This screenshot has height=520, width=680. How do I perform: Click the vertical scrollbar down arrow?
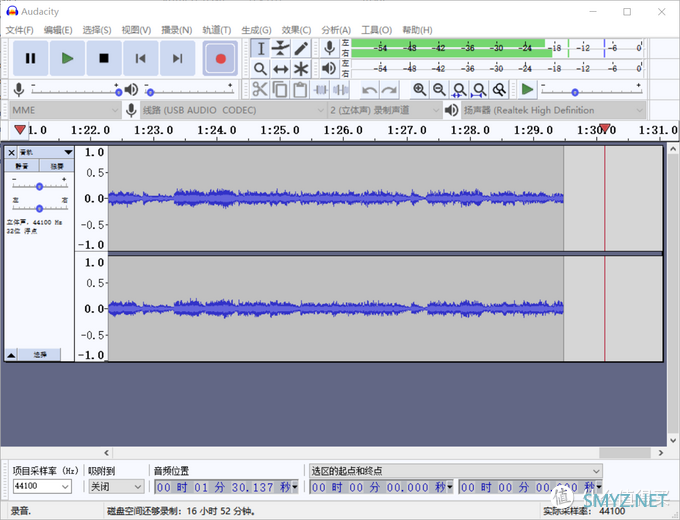(673, 441)
